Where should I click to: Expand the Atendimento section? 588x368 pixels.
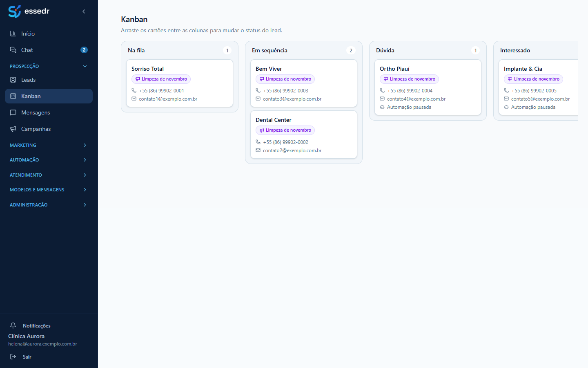click(x=49, y=175)
